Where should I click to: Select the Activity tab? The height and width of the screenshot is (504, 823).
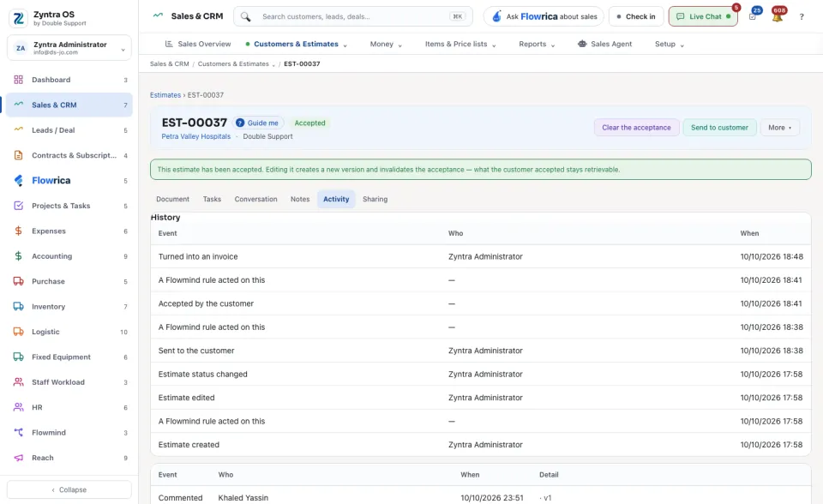pyautogui.click(x=336, y=199)
